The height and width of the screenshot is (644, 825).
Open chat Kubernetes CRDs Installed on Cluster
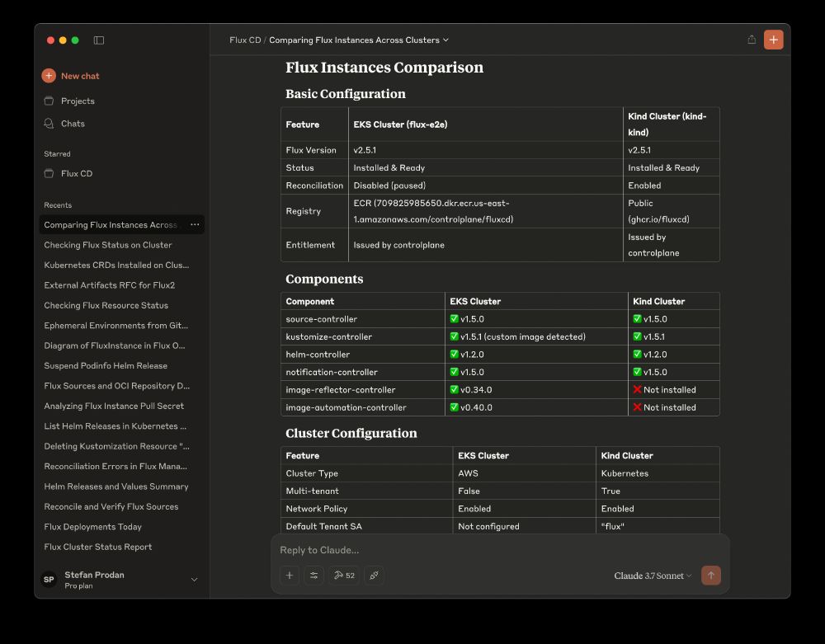pyautogui.click(x=116, y=265)
